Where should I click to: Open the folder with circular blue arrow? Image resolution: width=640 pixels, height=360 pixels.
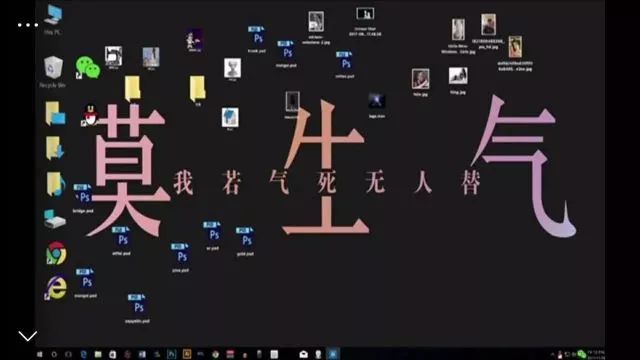click(x=55, y=184)
